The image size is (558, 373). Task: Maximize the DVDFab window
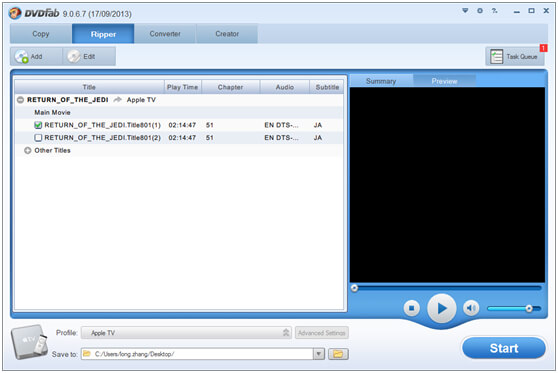[531, 11]
